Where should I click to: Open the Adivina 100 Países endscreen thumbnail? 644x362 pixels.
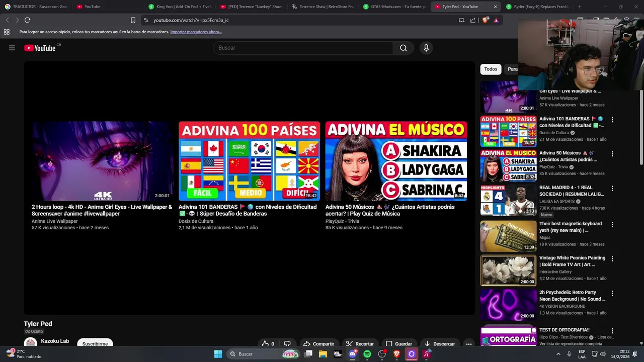pos(249,161)
